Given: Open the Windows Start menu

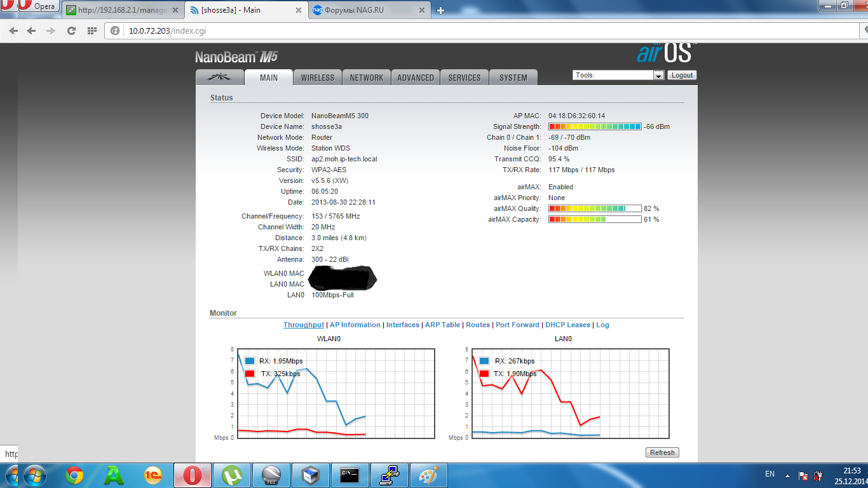Looking at the screenshot, I should coord(34,475).
